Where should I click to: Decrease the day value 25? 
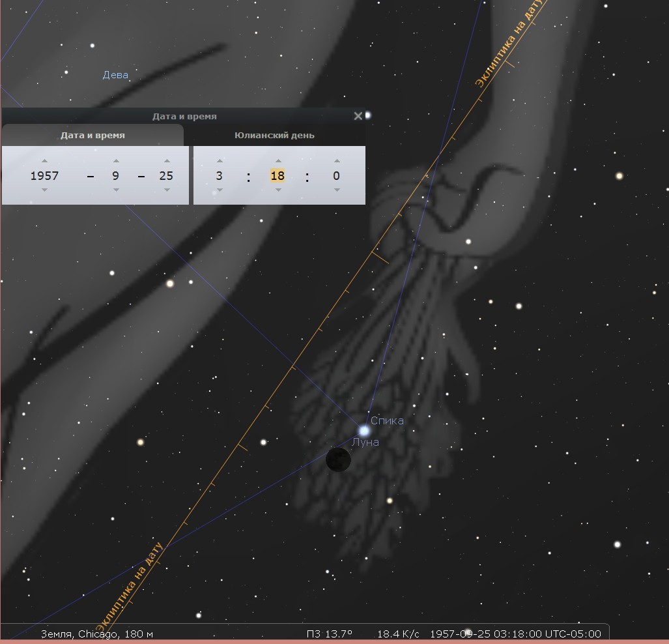[x=167, y=190]
